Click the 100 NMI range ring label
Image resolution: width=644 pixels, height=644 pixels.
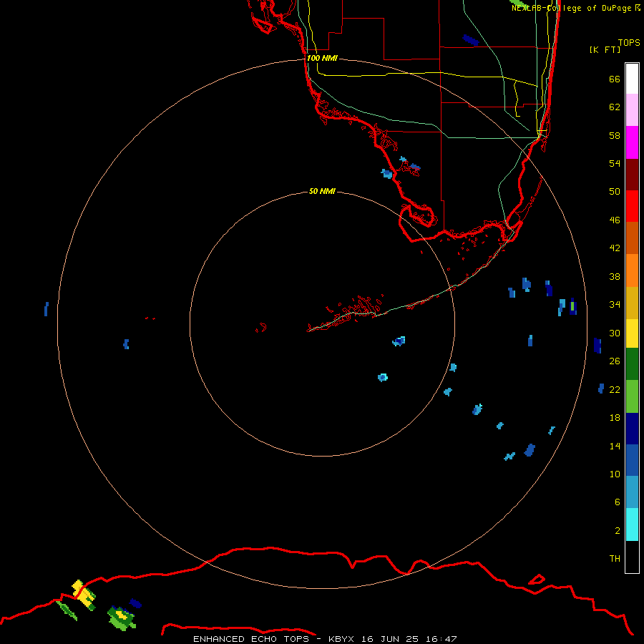322,58
